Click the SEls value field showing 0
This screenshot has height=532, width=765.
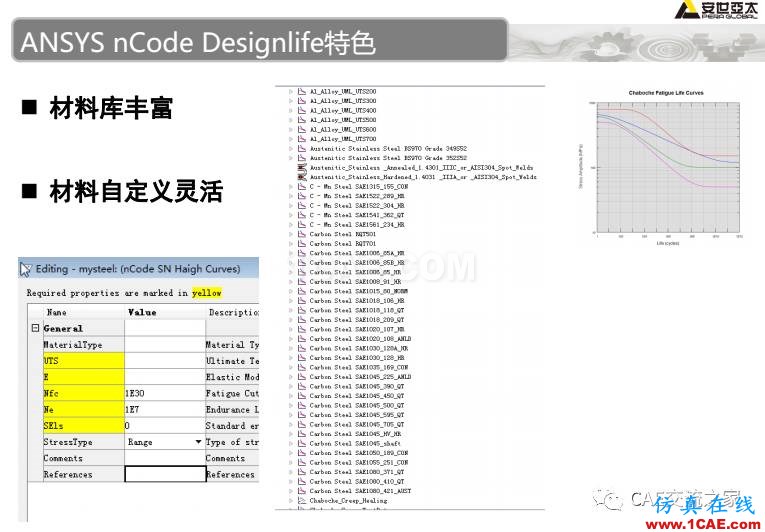pyautogui.click(x=165, y=426)
